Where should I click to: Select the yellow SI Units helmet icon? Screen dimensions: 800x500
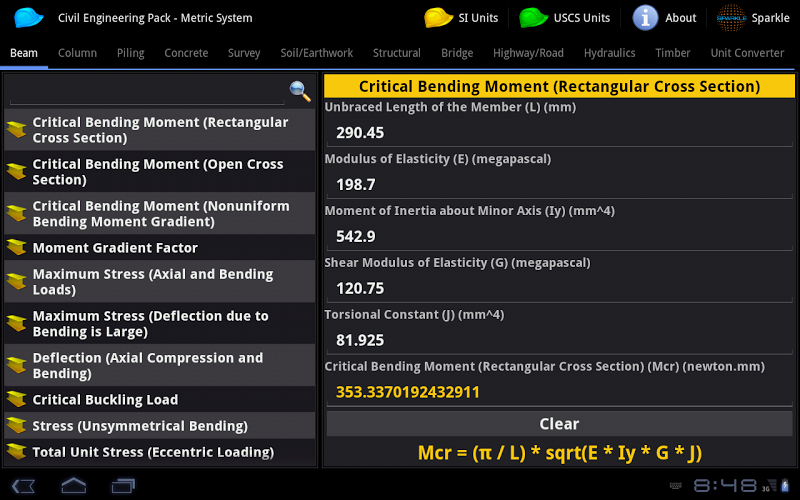pos(438,18)
